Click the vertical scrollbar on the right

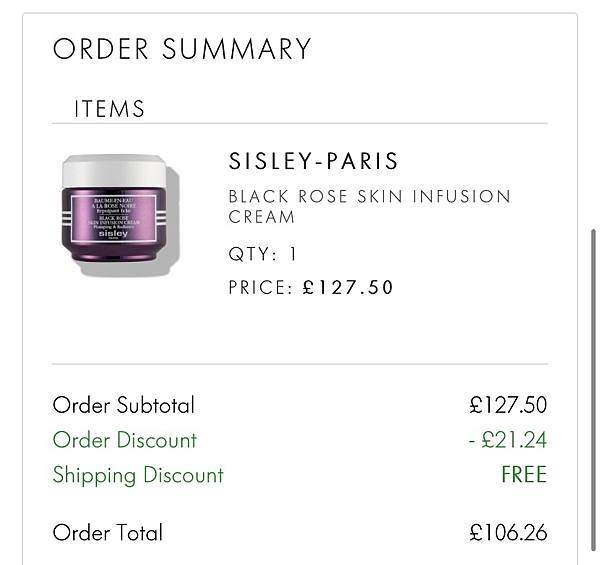[593, 390]
